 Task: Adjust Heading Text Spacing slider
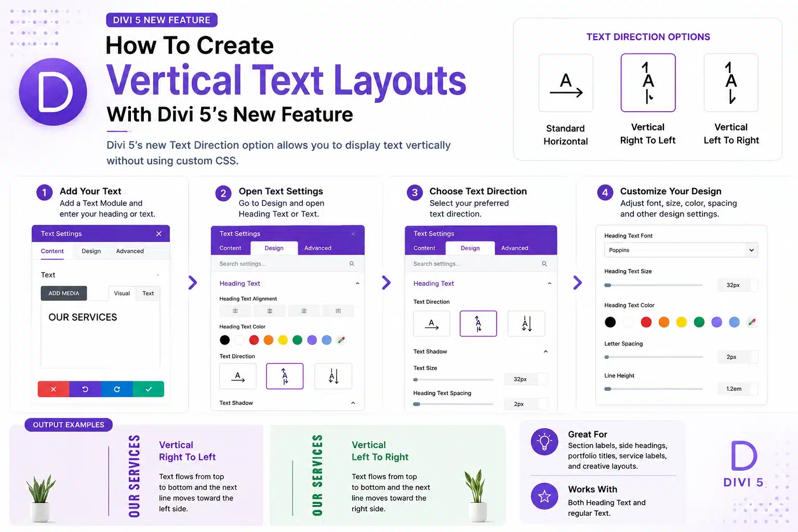[x=454, y=404]
